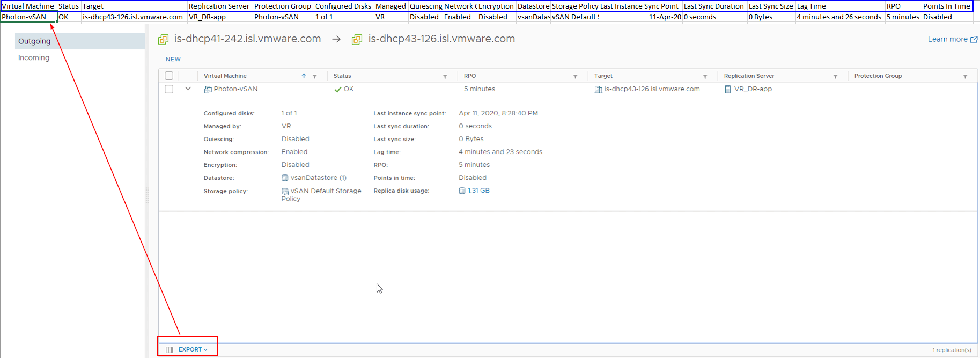Open the 1.31 GB replica disk usage link
Viewport: 980px width, 358px height.
478,191
